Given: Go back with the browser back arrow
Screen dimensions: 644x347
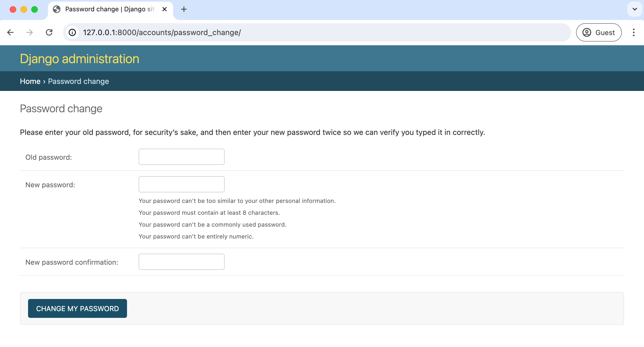Looking at the screenshot, I should coord(10,32).
